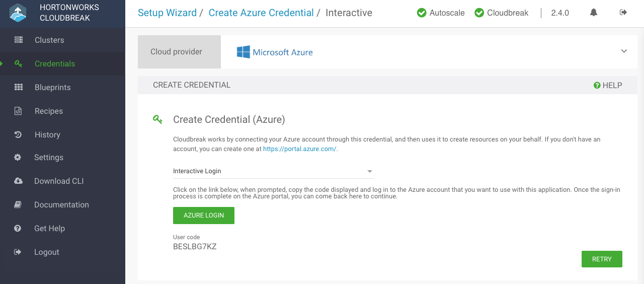Click the Clusters sidebar icon

19,40
